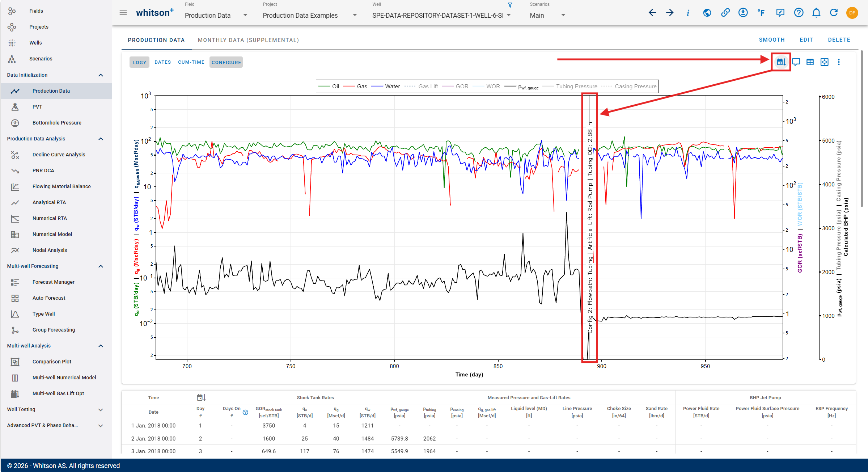Toggle the LOGY axis button

coord(139,62)
